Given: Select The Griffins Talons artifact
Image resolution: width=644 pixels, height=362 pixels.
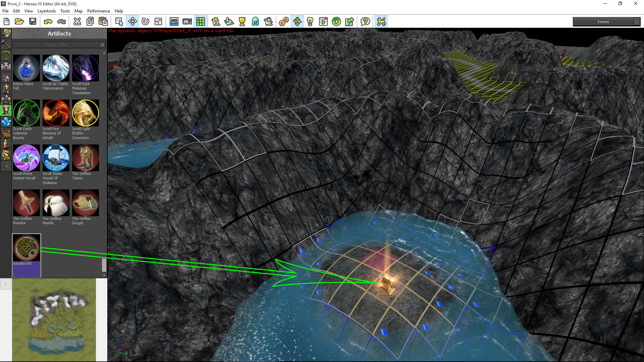Looking at the screenshot, I should click(85, 158).
